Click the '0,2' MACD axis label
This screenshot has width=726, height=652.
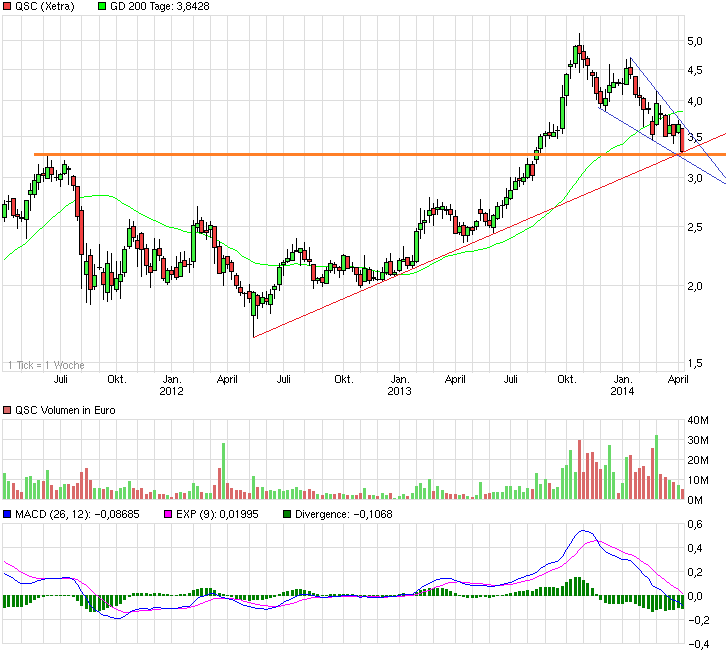(695, 572)
